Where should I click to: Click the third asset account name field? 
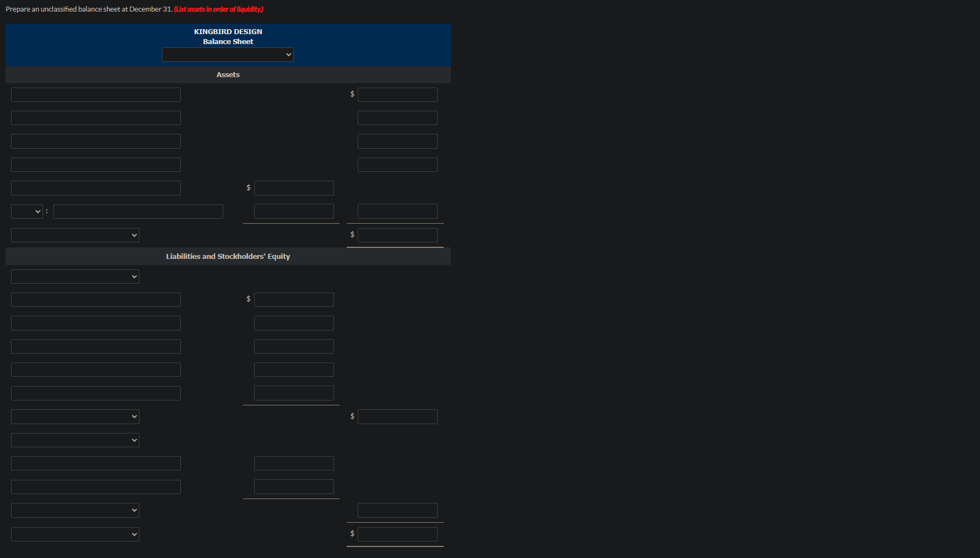pyautogui.click(x=96, y=141)
